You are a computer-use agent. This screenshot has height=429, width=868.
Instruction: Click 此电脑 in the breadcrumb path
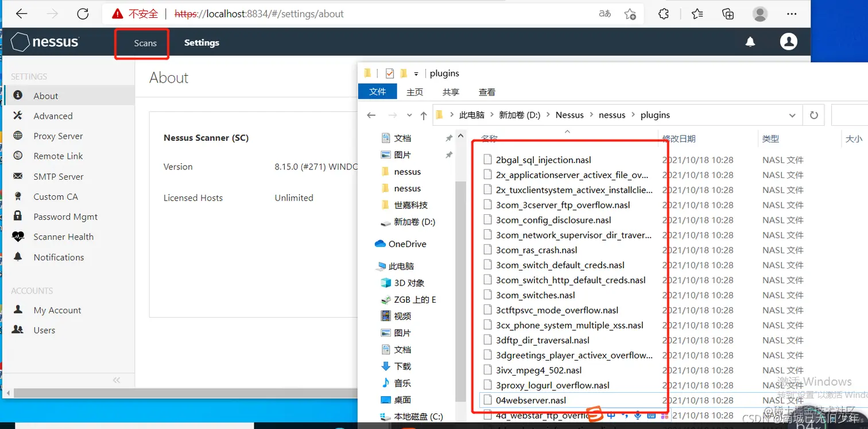point(472,115)
